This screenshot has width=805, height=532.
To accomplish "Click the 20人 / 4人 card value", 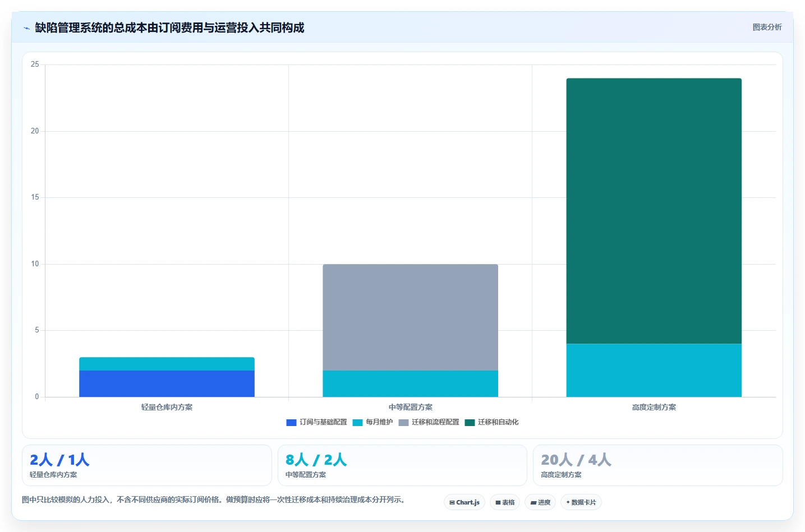I will click(x=576, y=460).
